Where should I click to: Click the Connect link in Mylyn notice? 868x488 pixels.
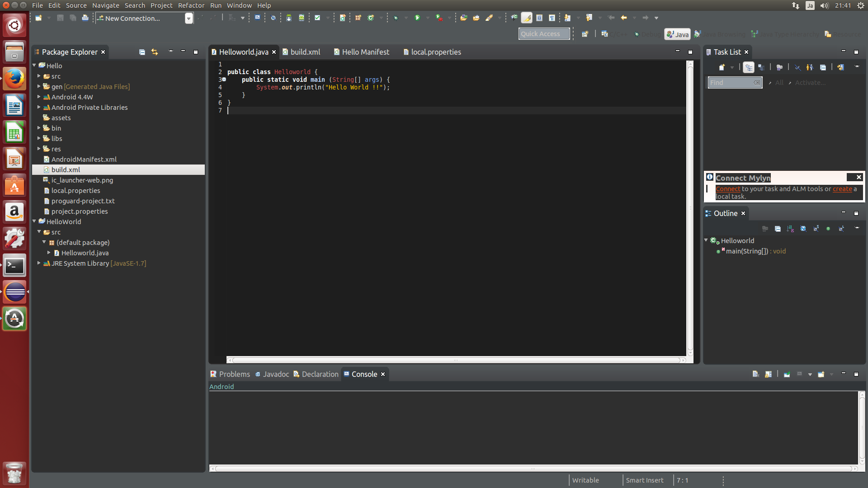coord(728,189)
